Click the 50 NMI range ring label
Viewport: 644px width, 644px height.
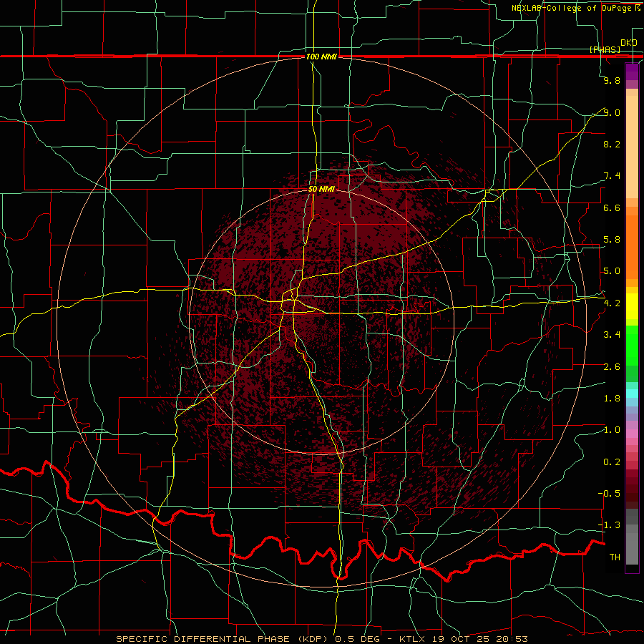(321, 189)
